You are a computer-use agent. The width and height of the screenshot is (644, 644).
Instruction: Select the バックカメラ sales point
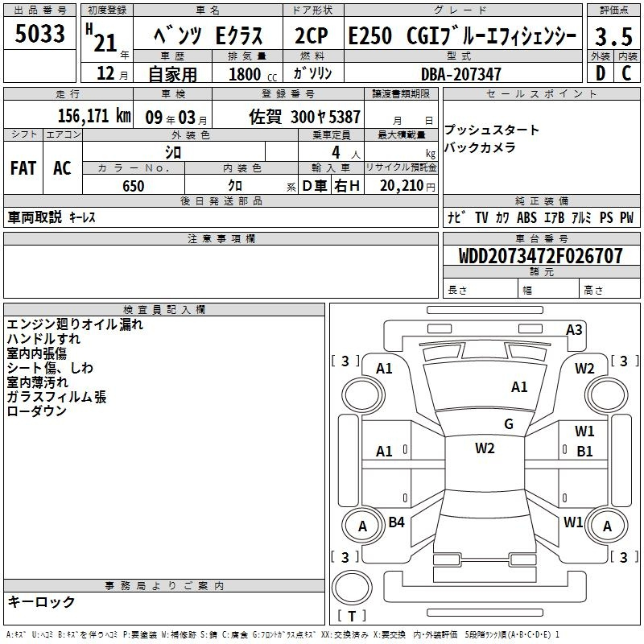tap(480, 147)
